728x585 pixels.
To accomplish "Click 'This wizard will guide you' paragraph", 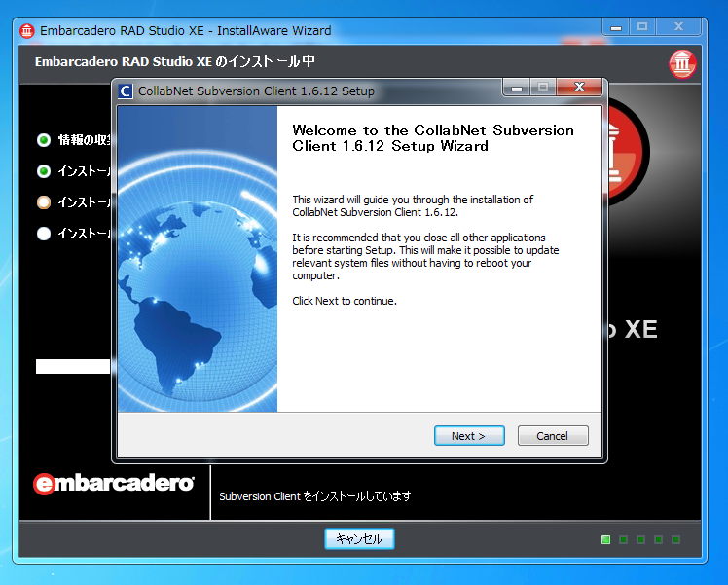I will point(413,206).
